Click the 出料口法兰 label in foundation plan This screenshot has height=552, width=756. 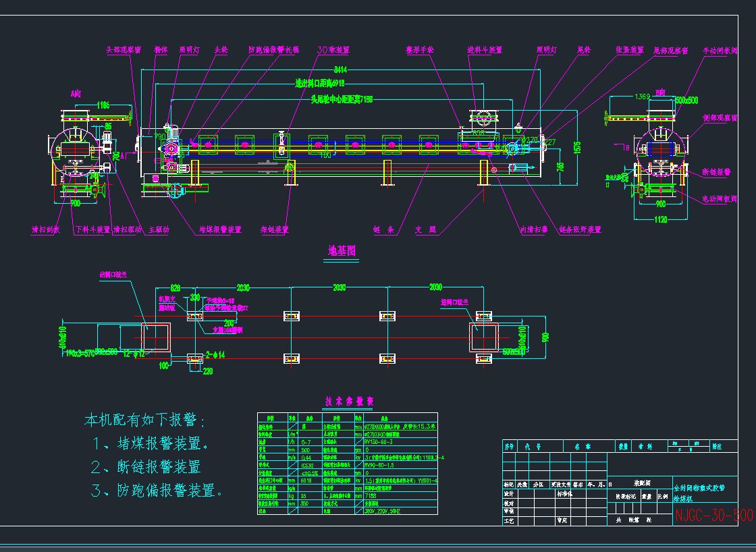pyautogui.click(x=113, y=275)
